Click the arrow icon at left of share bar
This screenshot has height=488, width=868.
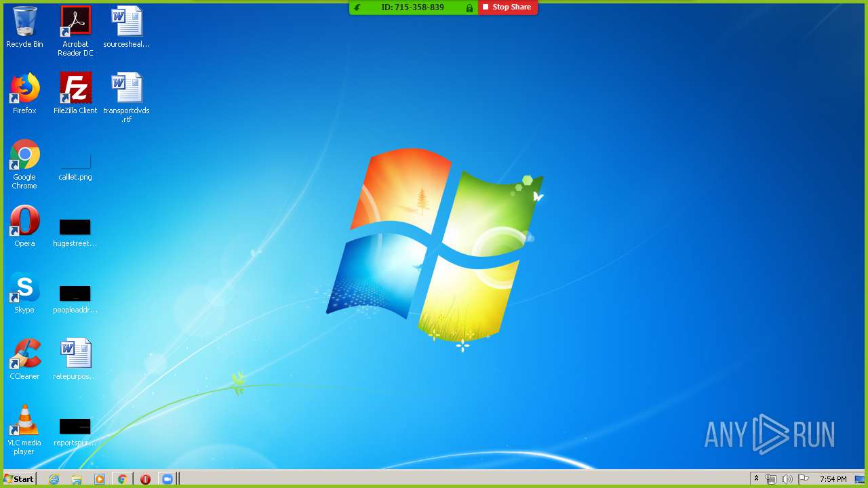[357, 8]
